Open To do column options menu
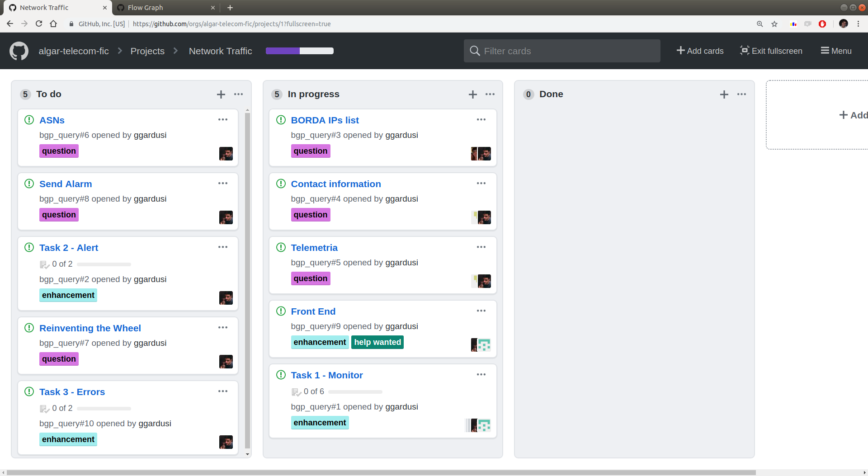The image size is (868, 476). pyautogui.click(x=238, y=94)
